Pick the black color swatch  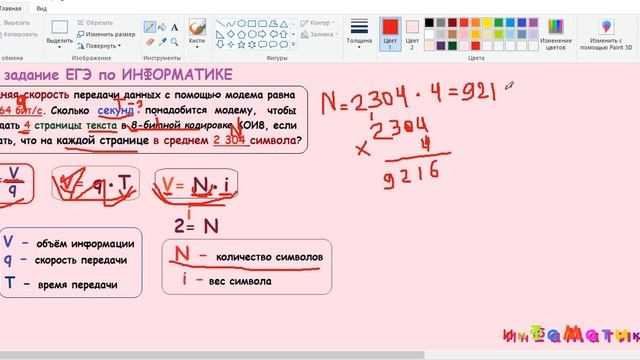click(429, 23)
